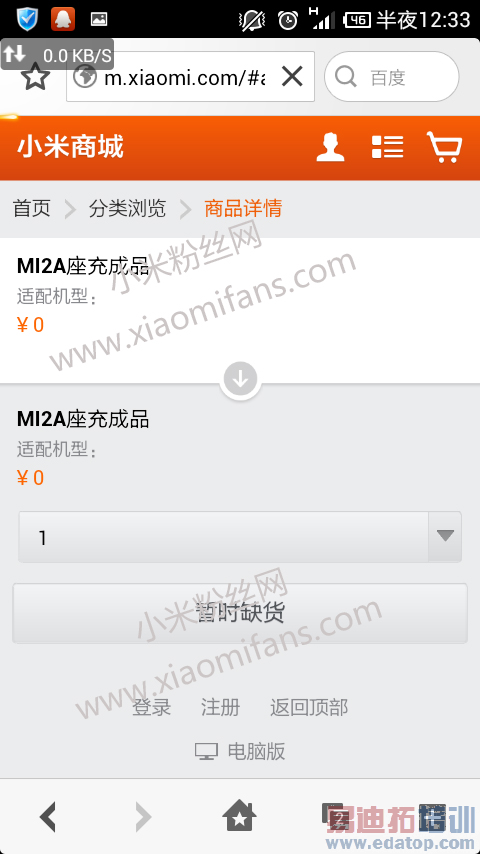480x854 pixels.
Task: Bookmark page with the star icon
Action: [35, 77]
